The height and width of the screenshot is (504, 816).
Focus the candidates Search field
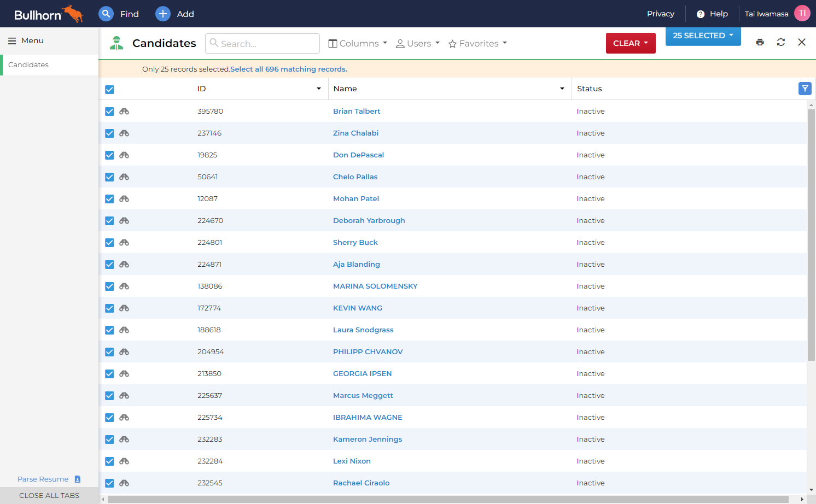click(263, 43)
